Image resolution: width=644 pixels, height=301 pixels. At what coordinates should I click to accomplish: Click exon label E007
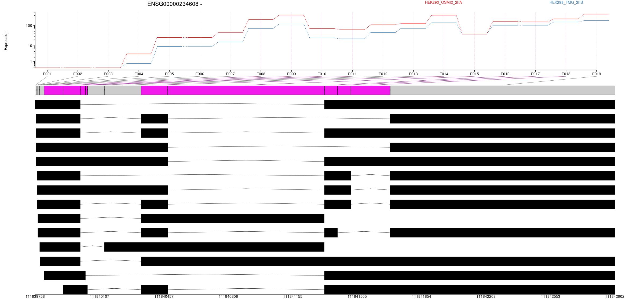tap(230, 74)
